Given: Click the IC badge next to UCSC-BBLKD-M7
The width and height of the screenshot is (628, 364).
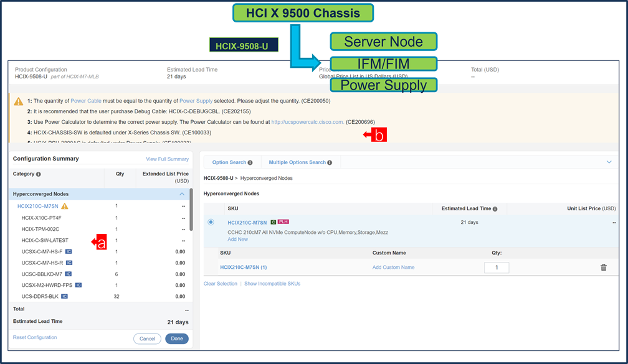Looking at the screenshot, I should coord(68,274).
